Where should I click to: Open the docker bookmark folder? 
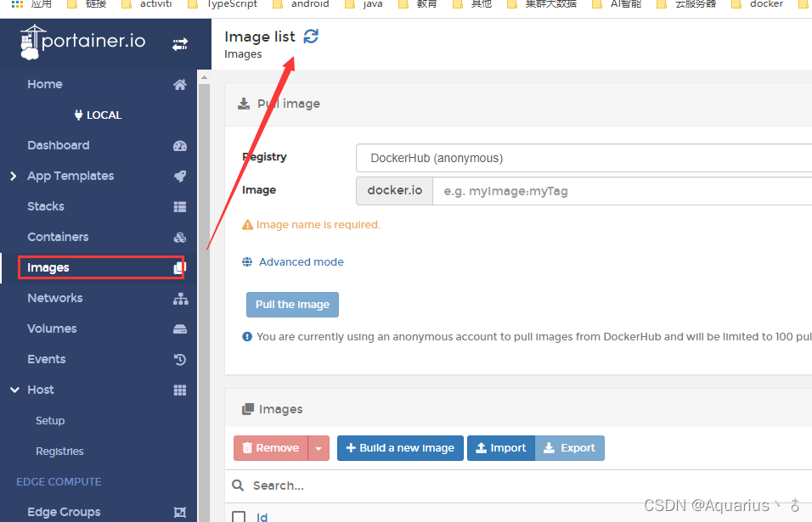click(x=757, y=4)
